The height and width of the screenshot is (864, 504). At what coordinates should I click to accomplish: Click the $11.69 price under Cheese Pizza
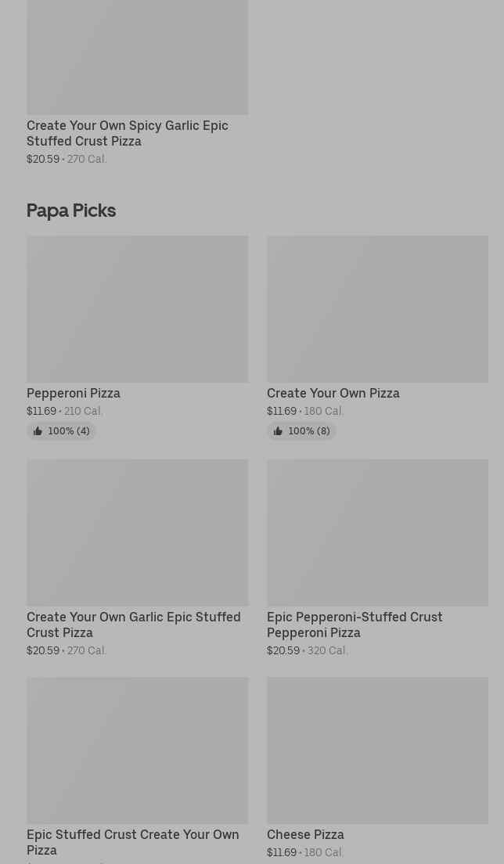pyautogui.click(x=282, y=852)
